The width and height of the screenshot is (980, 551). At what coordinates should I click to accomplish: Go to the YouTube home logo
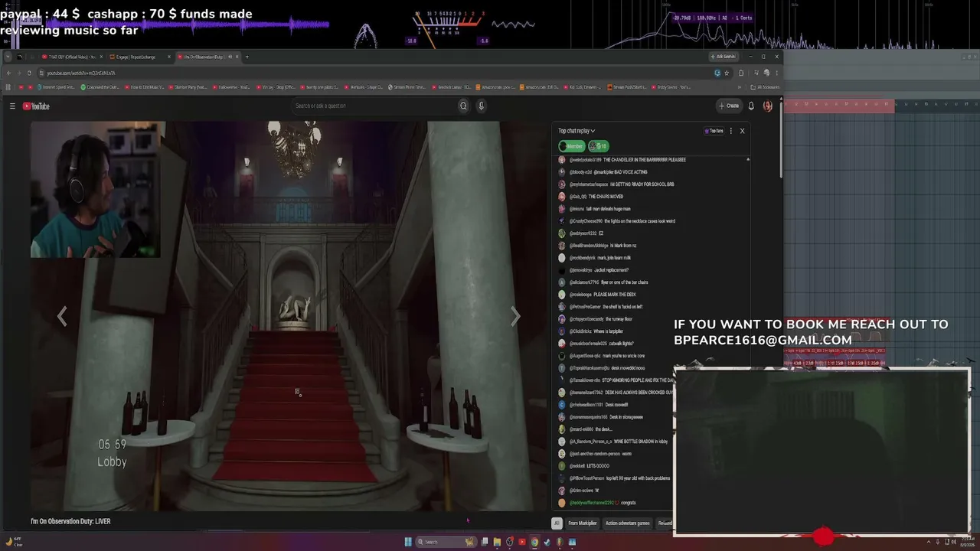36,106
